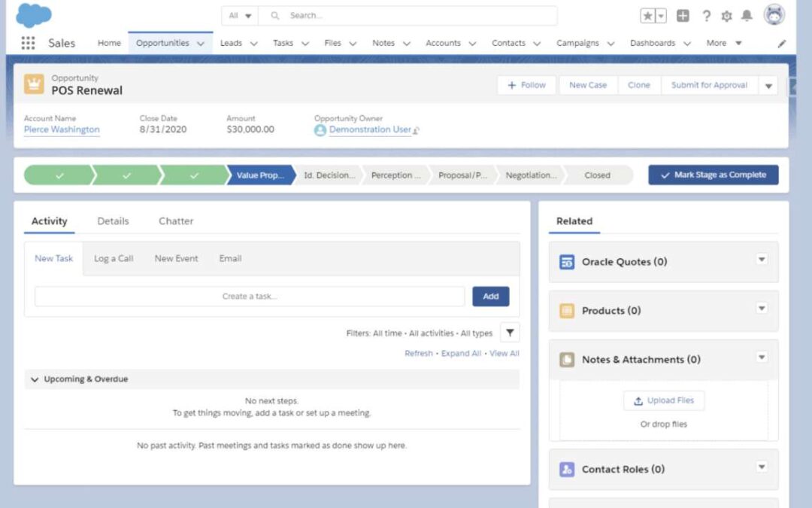The height and width of the screenshot is (508, 812).
Task: Click the View All link
Action: pos(504,354)
